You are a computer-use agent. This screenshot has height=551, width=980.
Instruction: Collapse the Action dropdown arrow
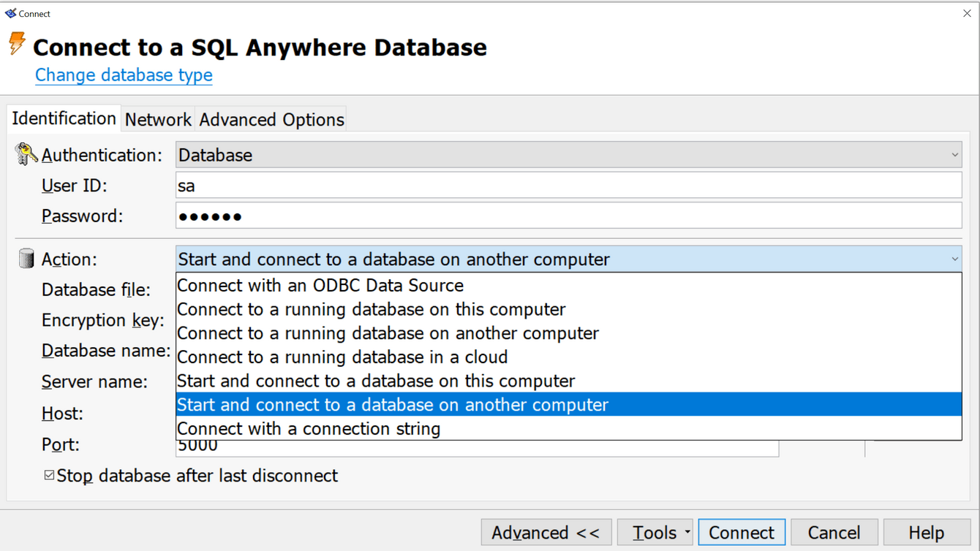(954, 259)
